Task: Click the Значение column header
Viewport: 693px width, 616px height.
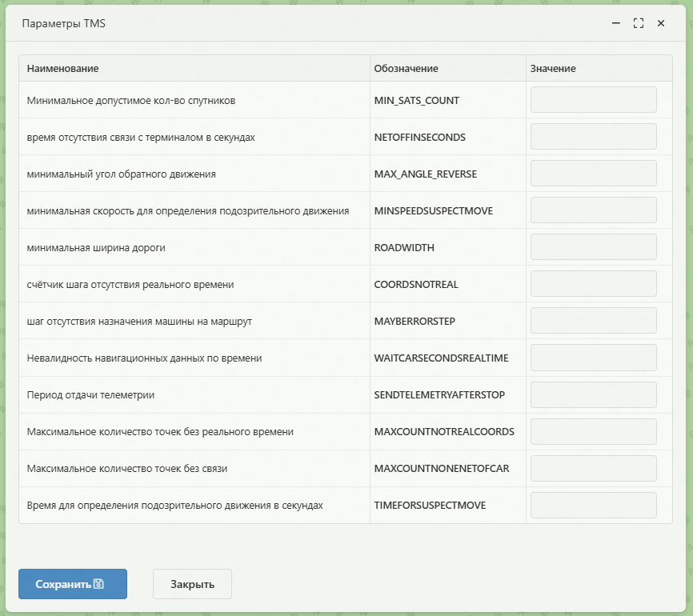Action: [x=553, y=69]
